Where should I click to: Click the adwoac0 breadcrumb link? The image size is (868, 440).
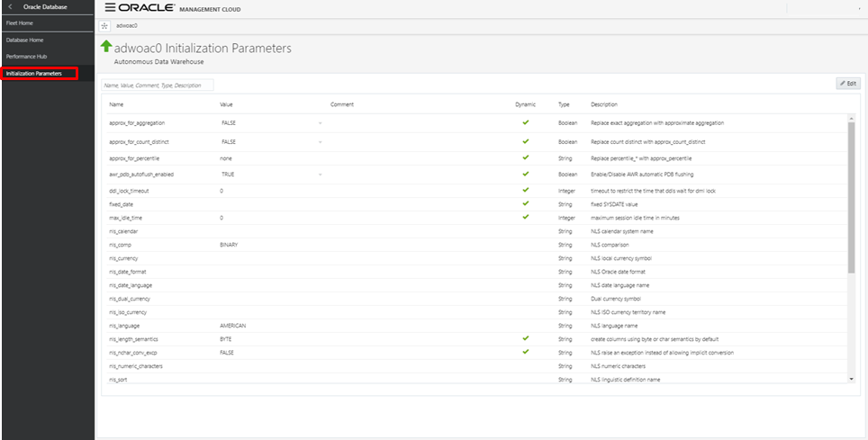pos(127,25)
